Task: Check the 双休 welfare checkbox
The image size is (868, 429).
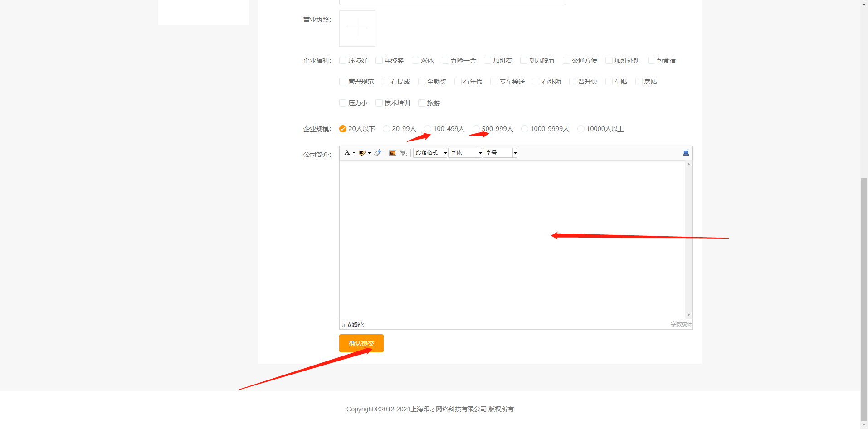Action: 415,60
